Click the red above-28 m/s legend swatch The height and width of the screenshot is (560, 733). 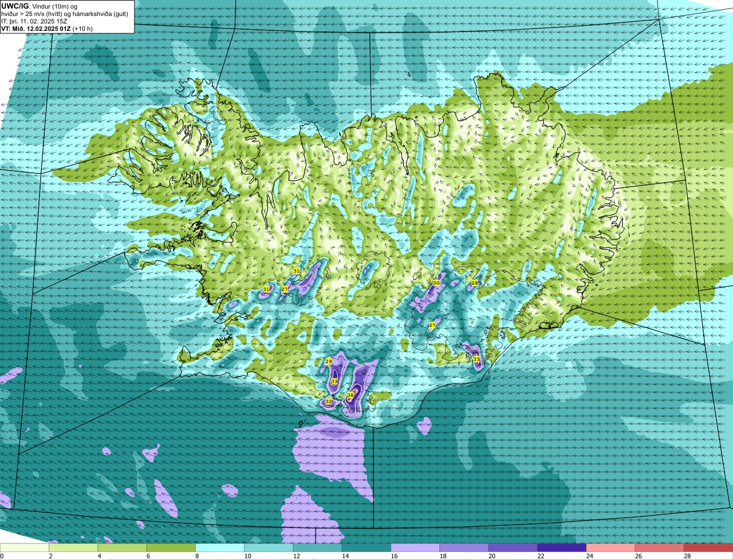[x=708, y=548]
